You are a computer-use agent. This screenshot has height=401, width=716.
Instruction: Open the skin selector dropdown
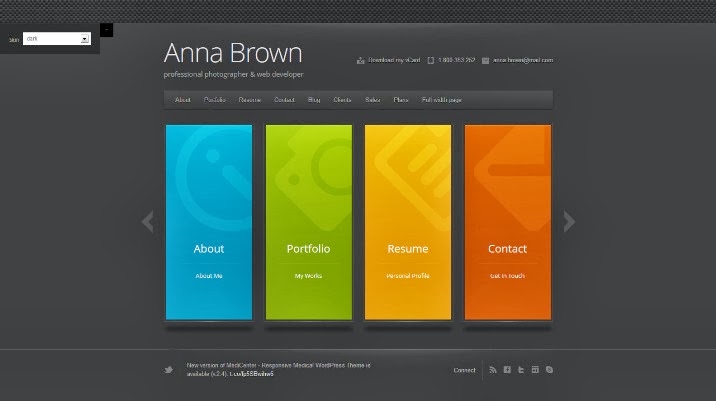click(x=57, y=39)
